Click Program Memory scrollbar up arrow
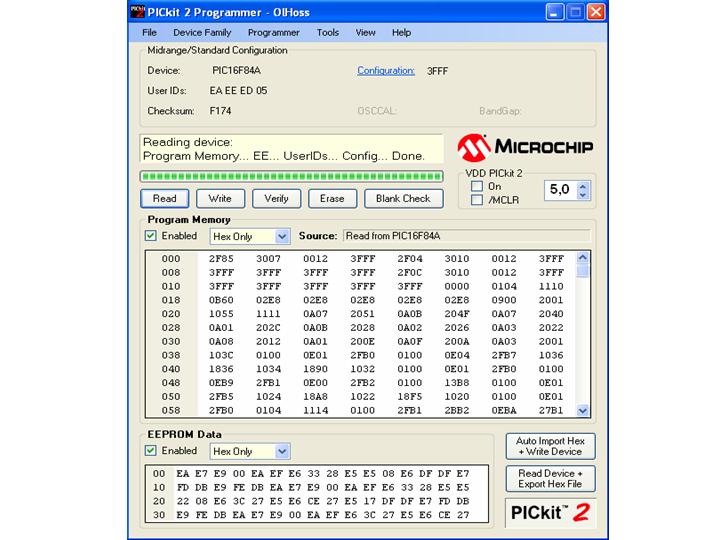The height and width of the screenshot is (540, 720). coord(582,258)
